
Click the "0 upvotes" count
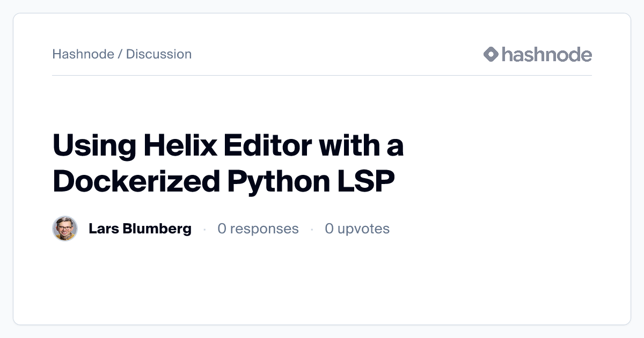[x=357, y=229]
